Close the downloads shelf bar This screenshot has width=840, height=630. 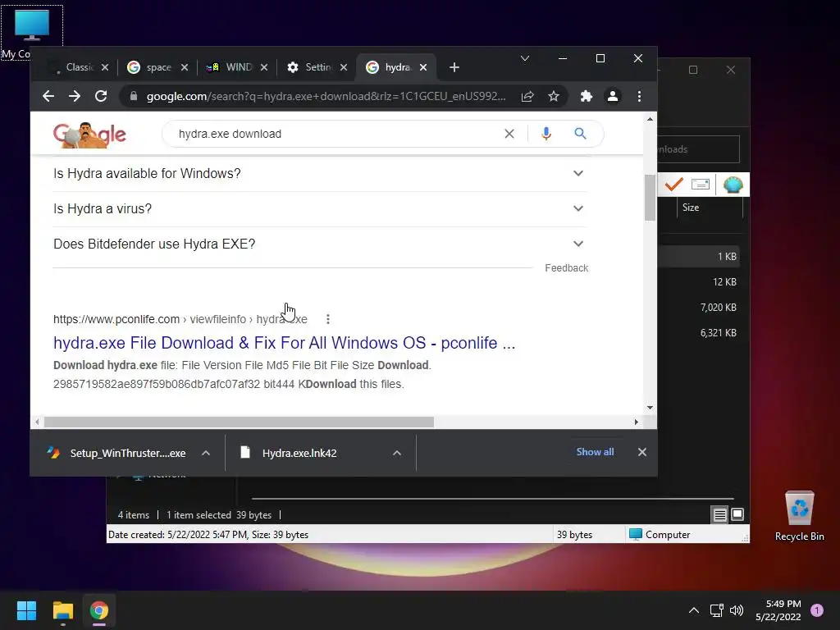pyautogui.click(x=642, y=452)
